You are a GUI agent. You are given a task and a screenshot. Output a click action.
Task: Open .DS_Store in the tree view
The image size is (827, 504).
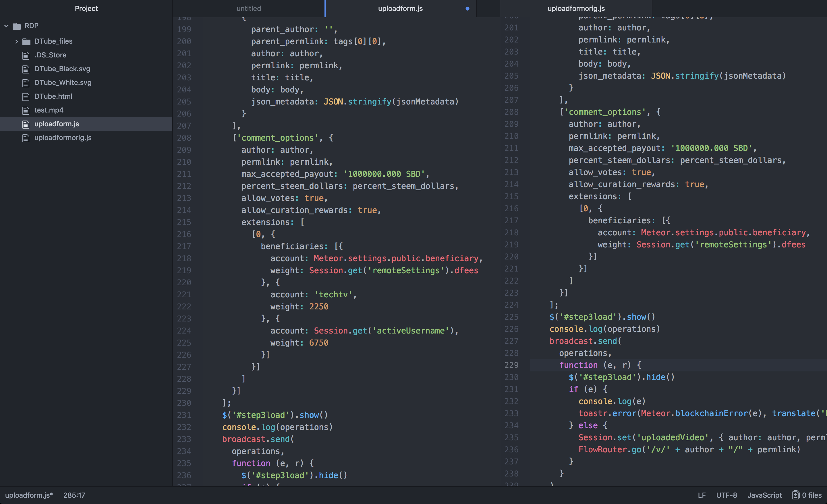pos(50,55)
